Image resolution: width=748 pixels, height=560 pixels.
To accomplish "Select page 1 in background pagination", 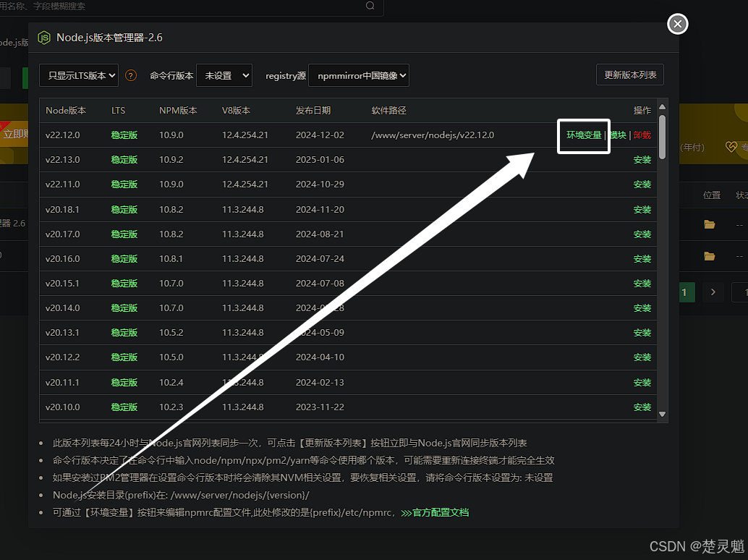I will click(684, 292).
